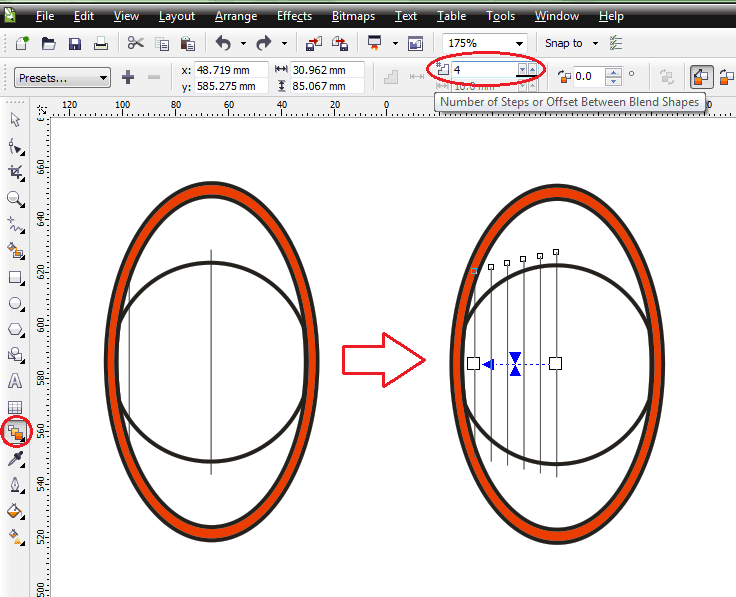Open the application launcher icon

click(375, 43)
